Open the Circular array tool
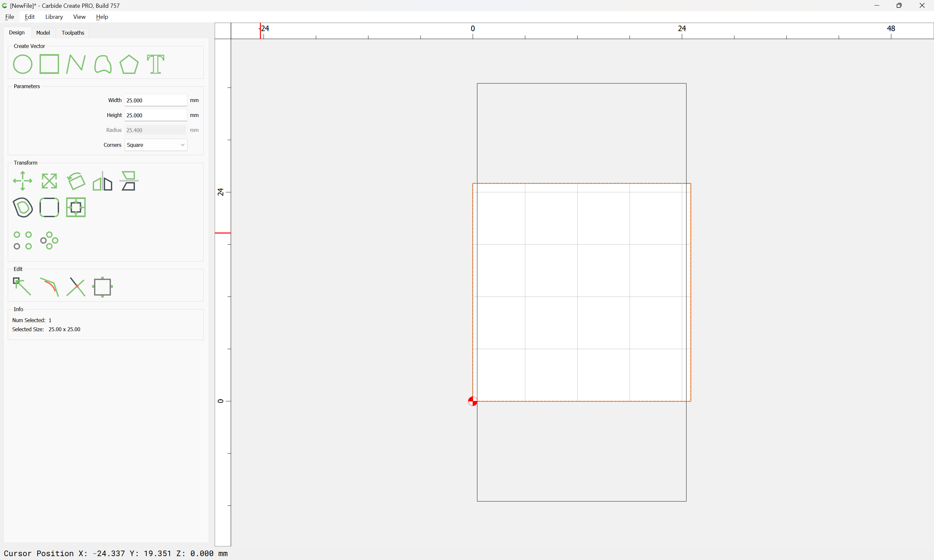This screenshot has height=560, width=934. [49, 240]
